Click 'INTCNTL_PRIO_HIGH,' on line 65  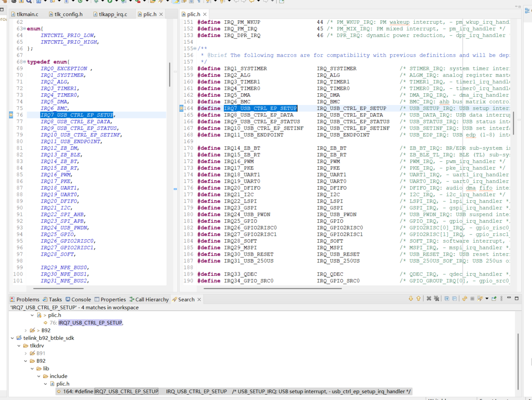(x=70, y=42)
